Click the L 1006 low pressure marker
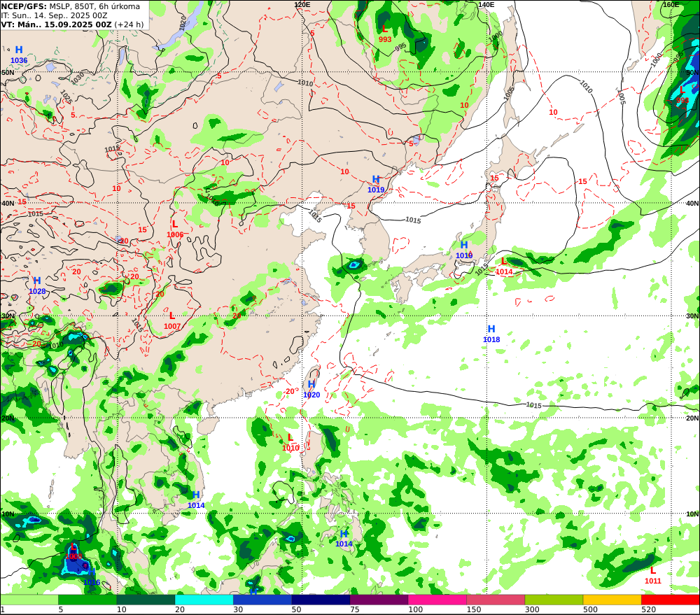 pos(175,229)
